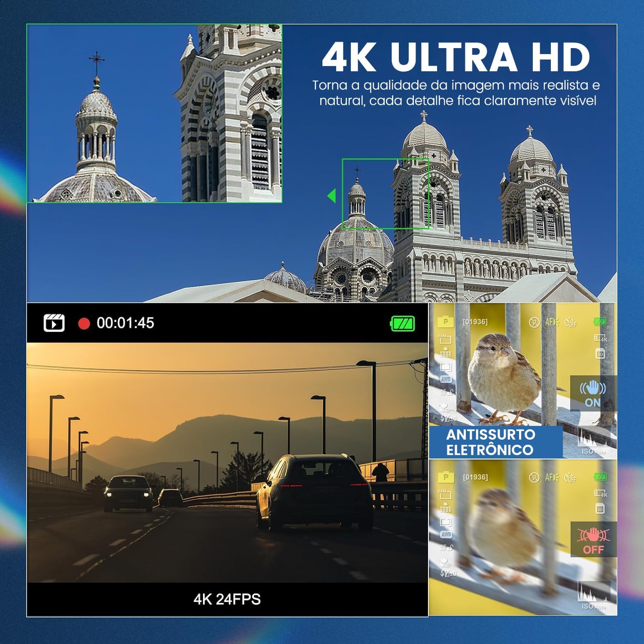Click the SD card icon in the sharp bird panel

(600, 354)
